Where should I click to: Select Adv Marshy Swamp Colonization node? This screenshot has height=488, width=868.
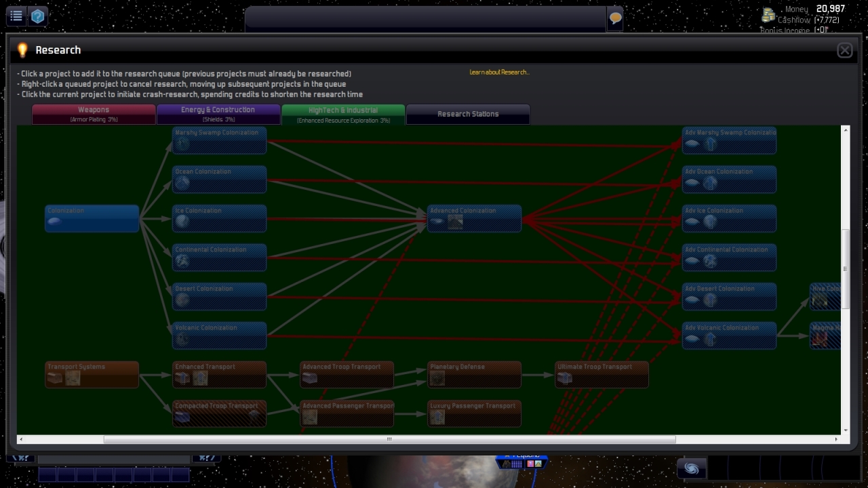pyautogui.click(x=730, y=140)
